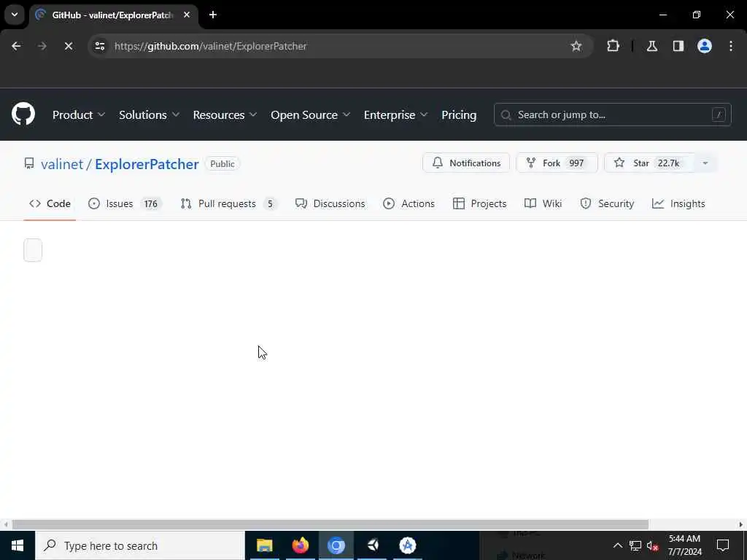This screenshot has width=747, height=560.
Task: Open the round blue A taskbar app
Action: (x=407, y=545)
